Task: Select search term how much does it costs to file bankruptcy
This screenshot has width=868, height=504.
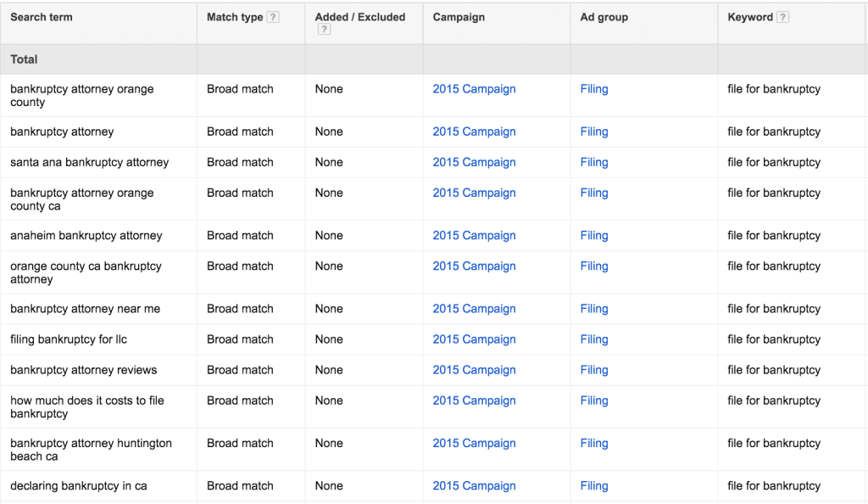Action: tap(87, 407)
